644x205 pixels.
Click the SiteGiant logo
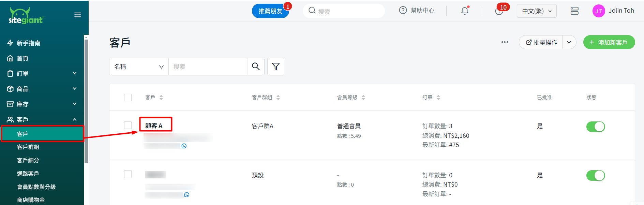click(x=26, y=16)
